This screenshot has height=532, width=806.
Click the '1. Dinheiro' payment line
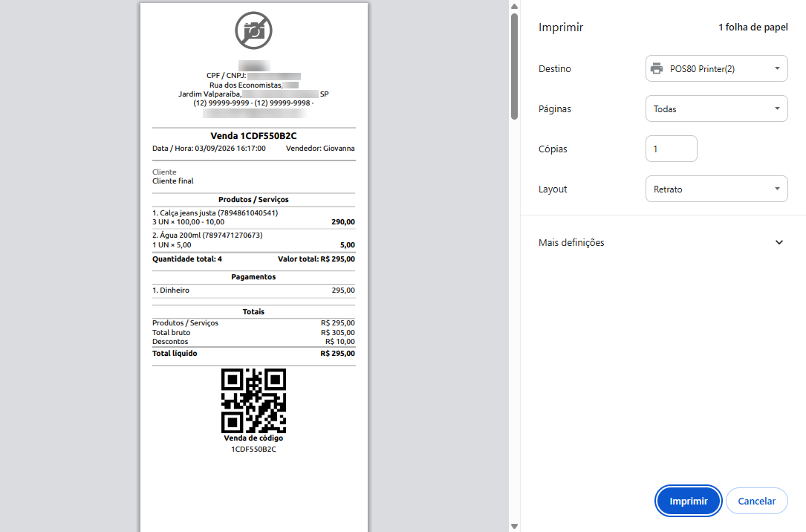(171, 291)
